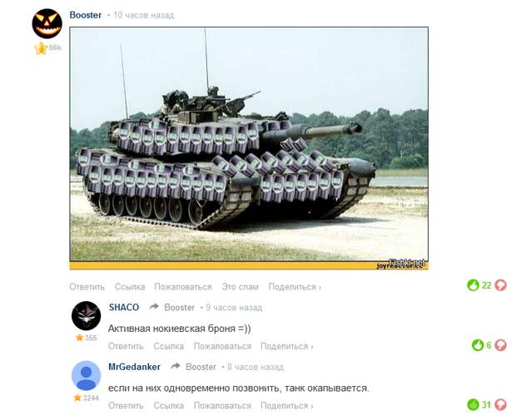Upvote SHACO's reply with thumbs up
This screenshot has width=516, height=420.
coord(478,345)
